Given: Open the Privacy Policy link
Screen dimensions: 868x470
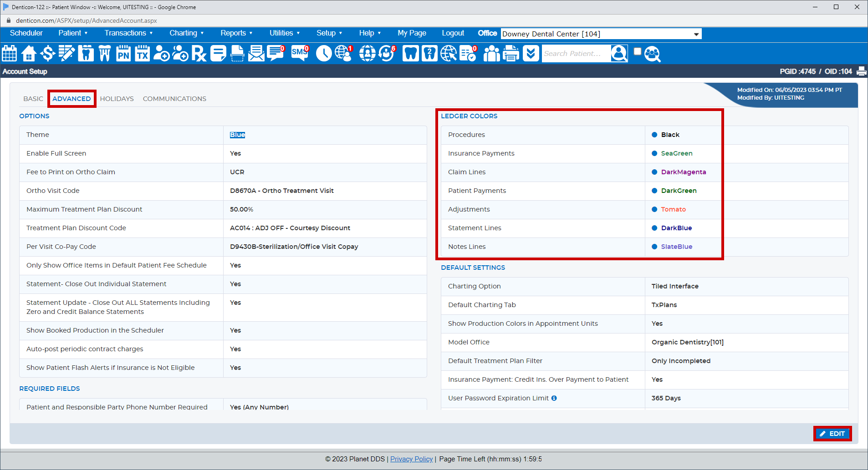Looking at the screenshot, I should (x=411, y=459).
